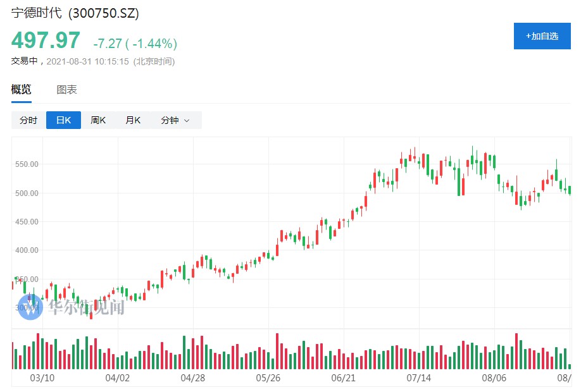
Task: Click the 400.00 price axis label
Action: tap(27, 250)
